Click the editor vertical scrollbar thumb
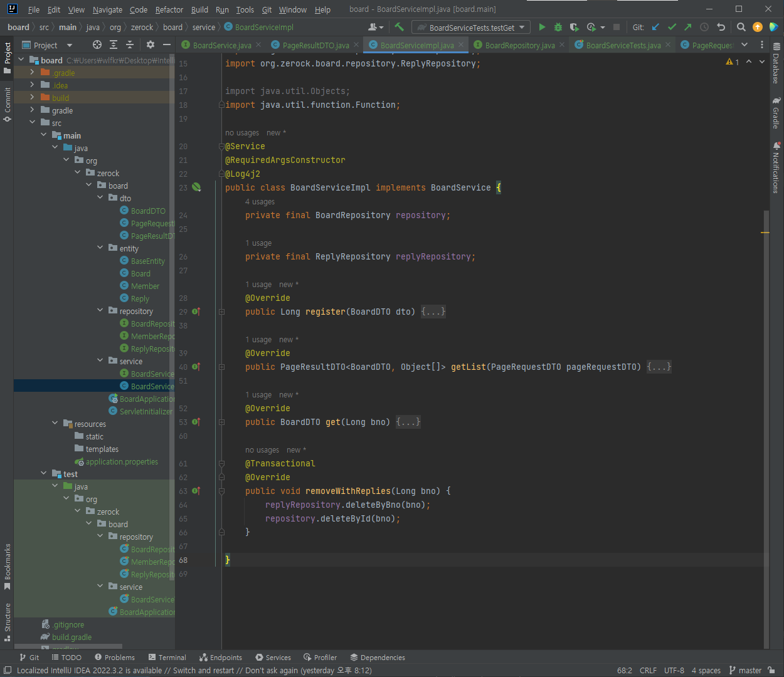The image size is (784, 677). pos(766,429)
